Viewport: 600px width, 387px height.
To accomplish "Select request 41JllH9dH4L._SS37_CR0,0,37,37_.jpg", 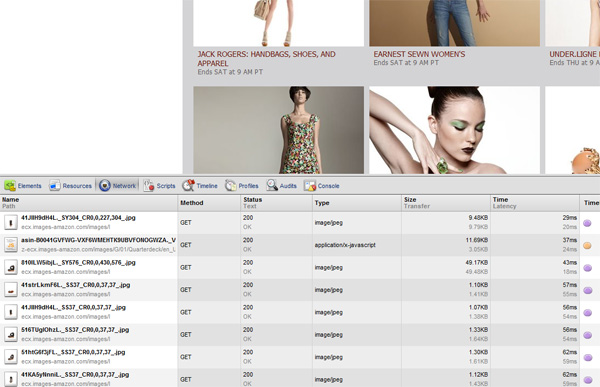I will coord(73,307).
